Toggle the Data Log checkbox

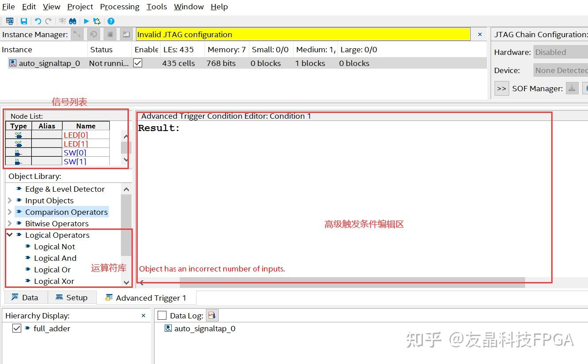(x=162, y=315)
